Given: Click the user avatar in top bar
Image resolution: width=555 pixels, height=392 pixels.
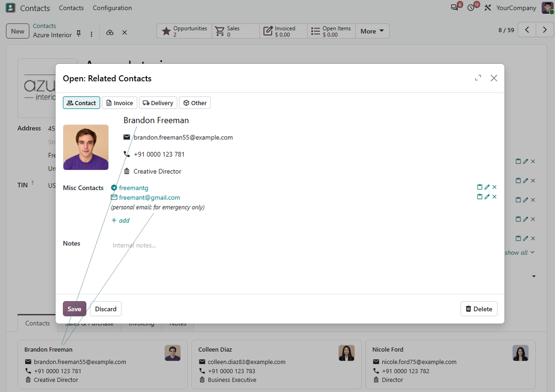Looking at the screenshot, I should tap(547, 8).
